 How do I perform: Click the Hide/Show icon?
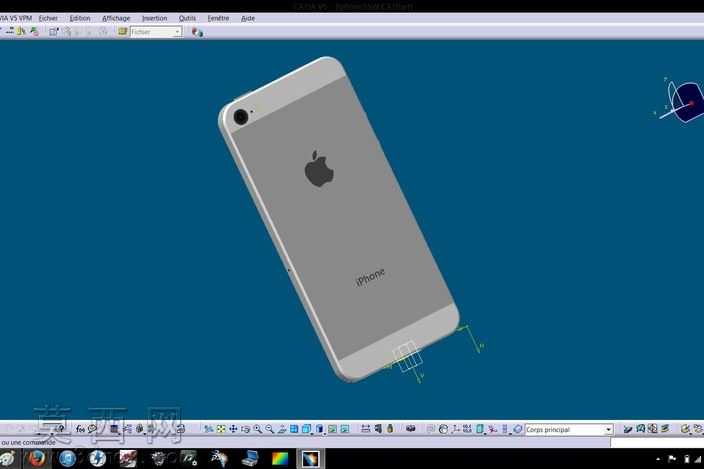[x=332, y=429]
